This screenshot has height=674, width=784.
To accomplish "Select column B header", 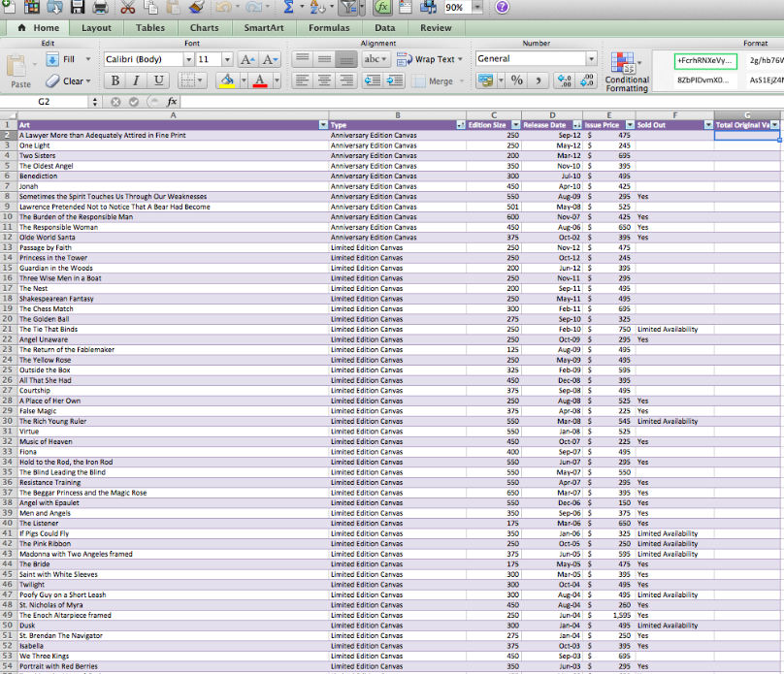I will click(398, 115).
